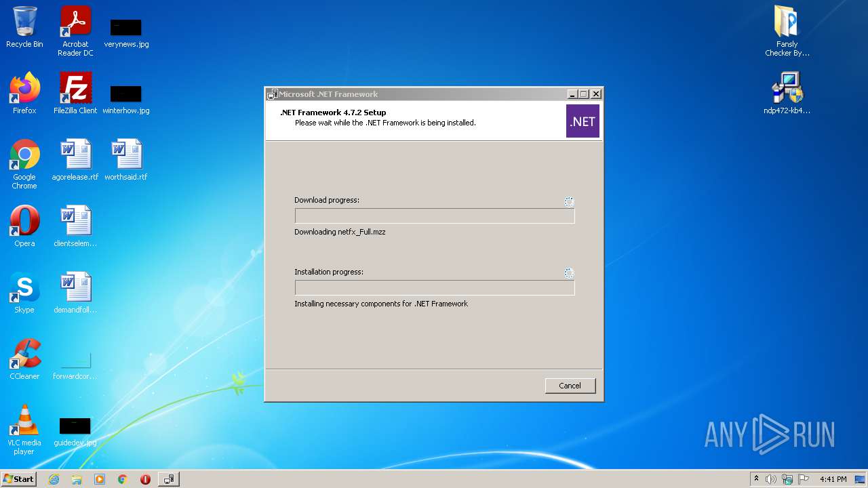
Task: Click the .NET purple logo in setup
Action: pos(583,121)
